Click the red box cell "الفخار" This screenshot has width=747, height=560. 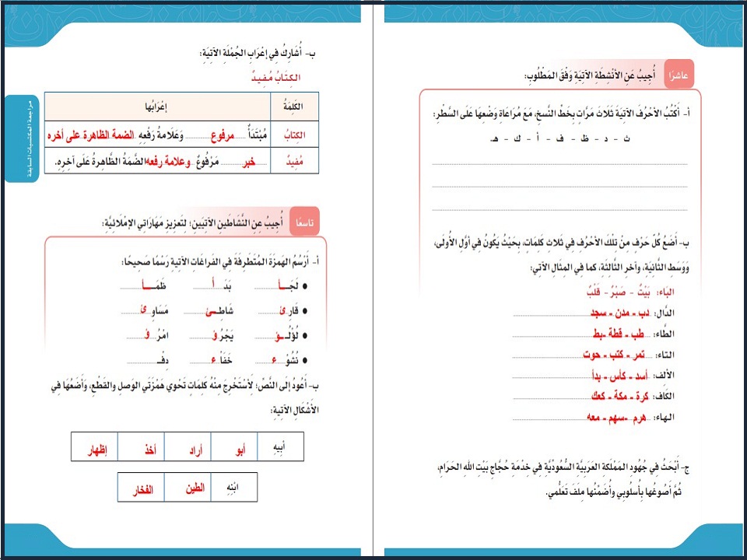pos(141,487)
